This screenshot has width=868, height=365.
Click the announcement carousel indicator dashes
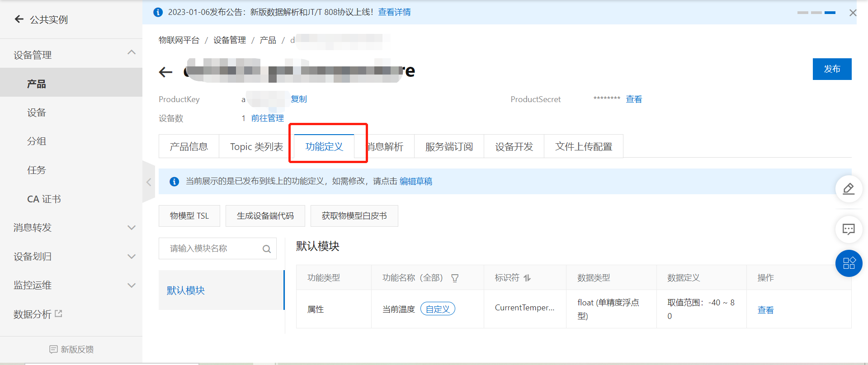pos(816,13)
